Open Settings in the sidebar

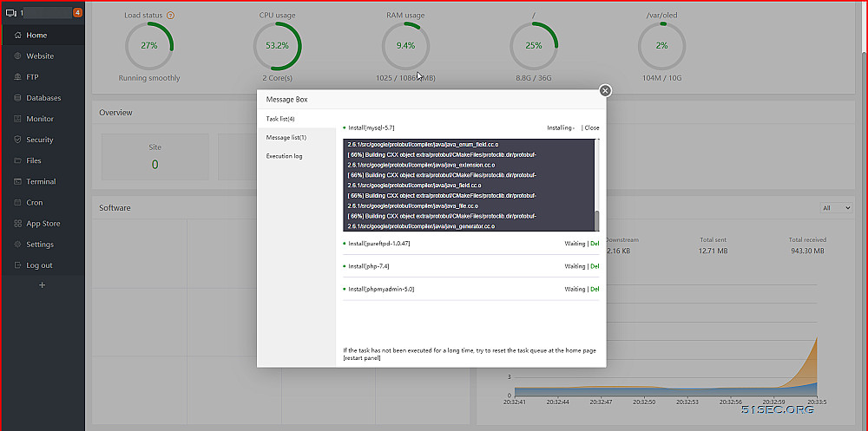(x=40, y=244)
